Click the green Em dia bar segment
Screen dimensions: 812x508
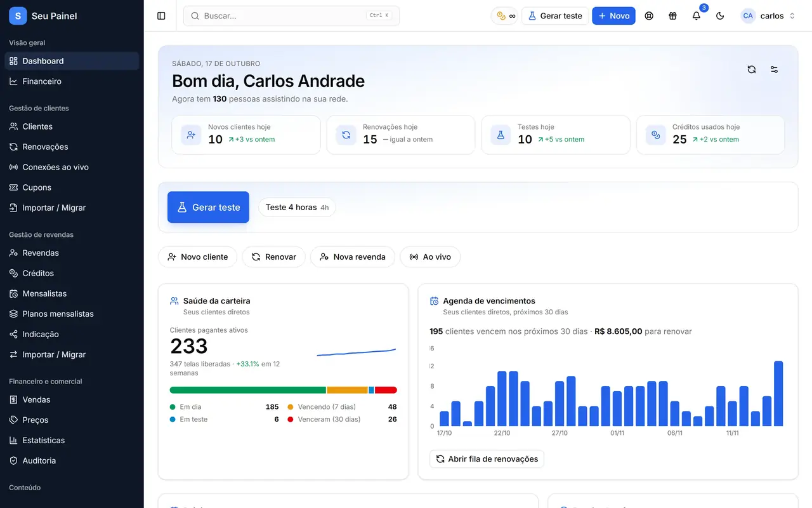click(248, 390)
